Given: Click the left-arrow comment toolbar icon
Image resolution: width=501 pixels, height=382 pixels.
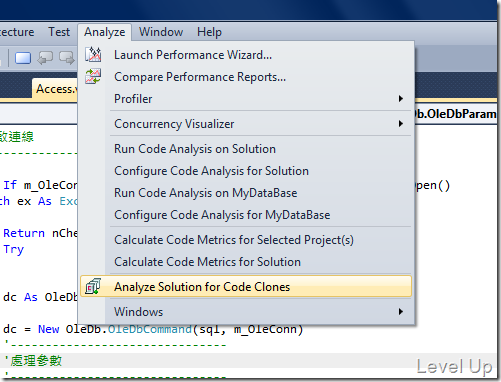Looking at the screenshot, I should 45,58.
